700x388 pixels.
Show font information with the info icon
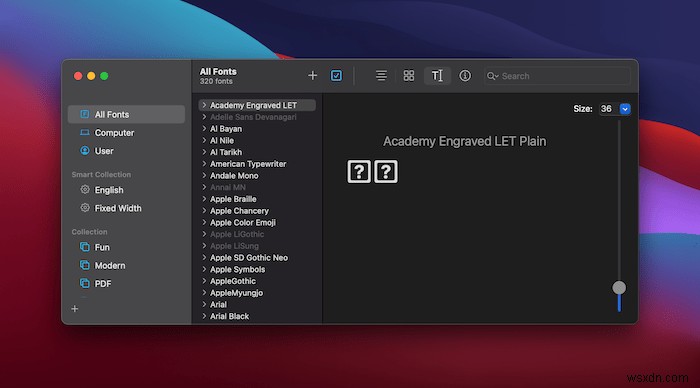tap(465, 75)
